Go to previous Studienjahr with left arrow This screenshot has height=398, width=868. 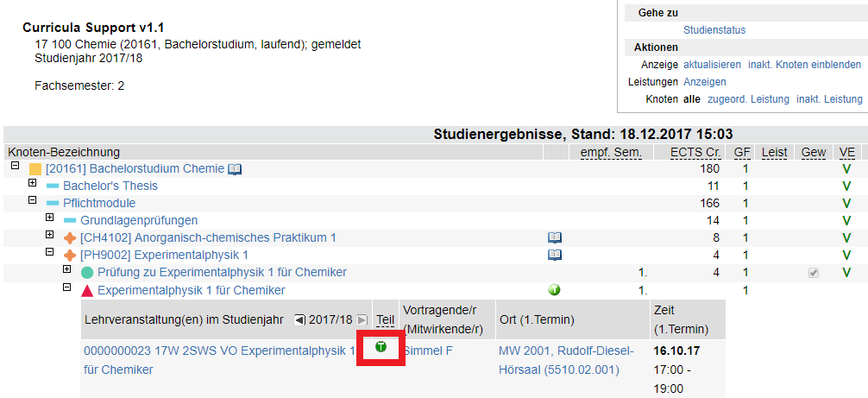(299, 319)
